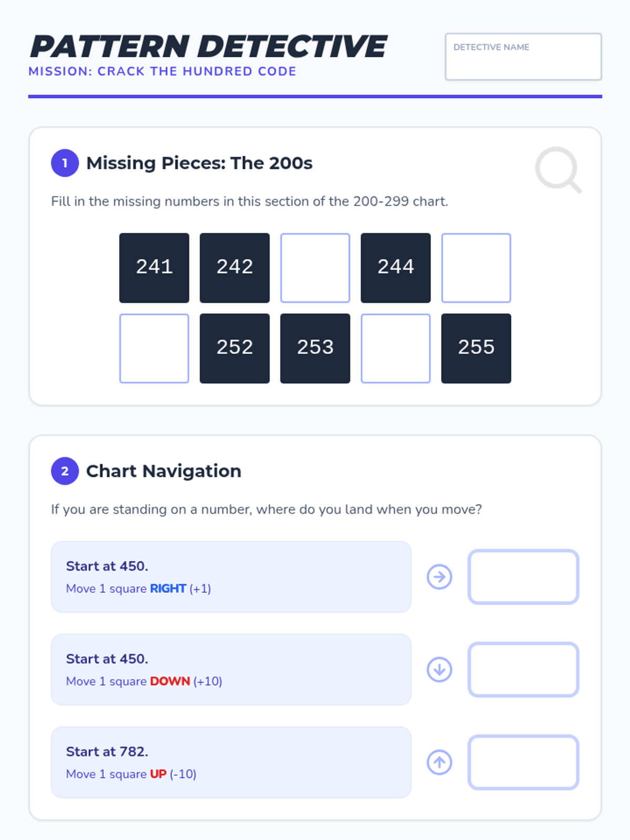Select the empty box between 253 and 255

click(x=396, y=348)
